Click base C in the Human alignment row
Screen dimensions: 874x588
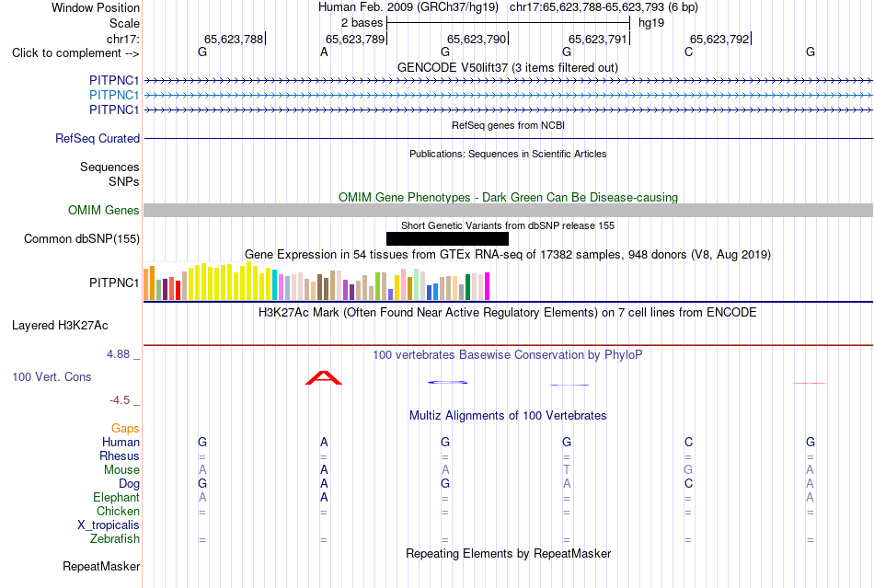point(688,442)
